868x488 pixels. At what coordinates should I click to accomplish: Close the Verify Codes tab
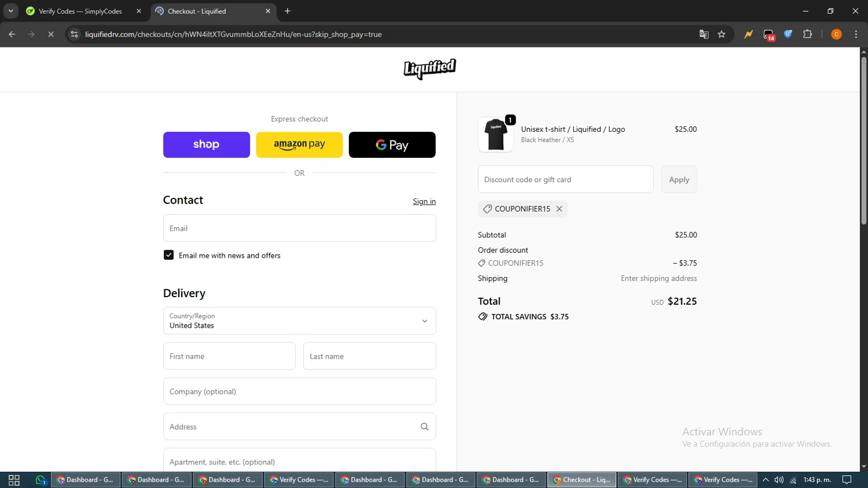(x=139, y=11)
